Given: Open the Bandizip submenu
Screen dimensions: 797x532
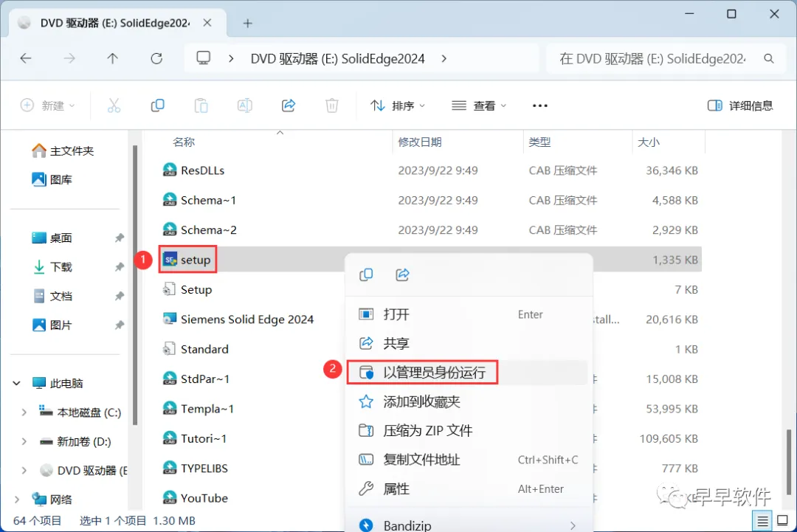Looking at the screenshot, I should pyautogui.click(x=469, y=525).
